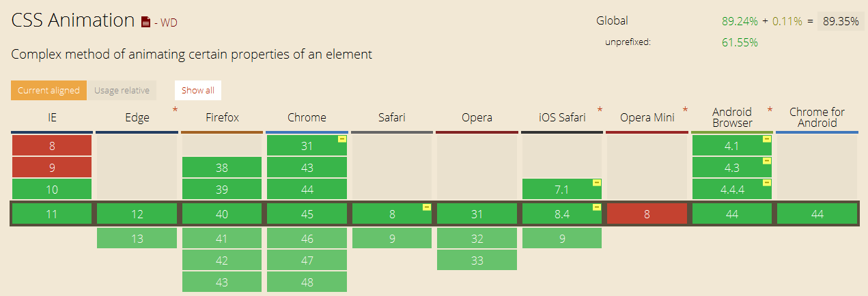Click the prefix note icon on Android 4.1

[767, 139]
